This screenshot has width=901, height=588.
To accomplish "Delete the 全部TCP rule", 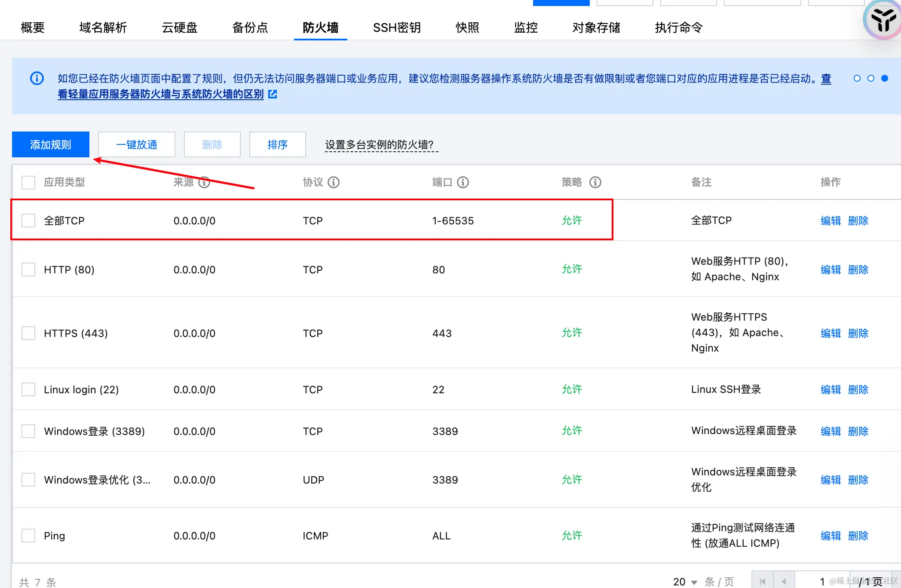I will (x=858, y=220).
